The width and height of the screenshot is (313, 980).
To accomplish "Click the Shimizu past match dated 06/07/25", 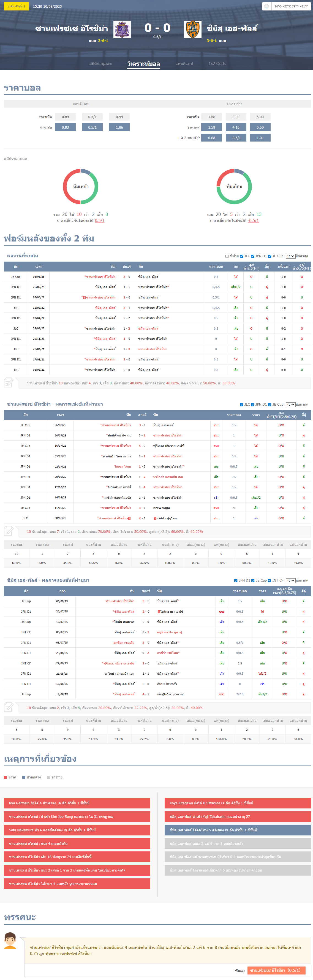I will click(157, 632).
